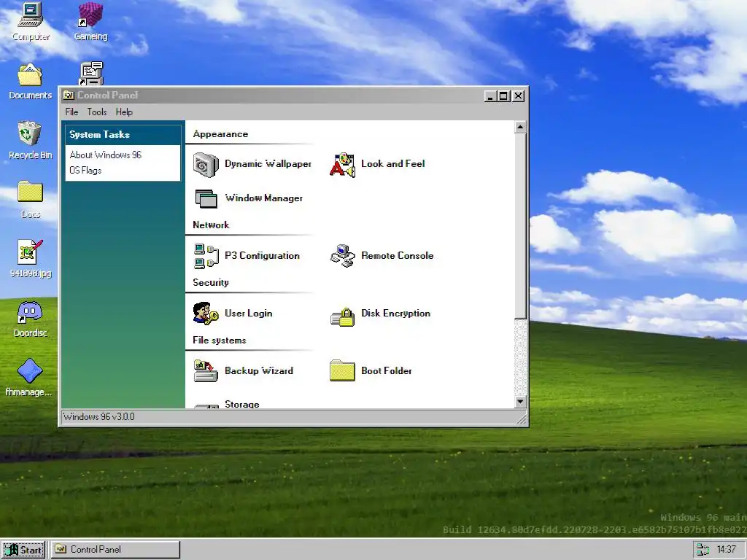Launch the Backup Wizard icon
The height and width of the screenshot is (560, 747).
pos(206,371)
